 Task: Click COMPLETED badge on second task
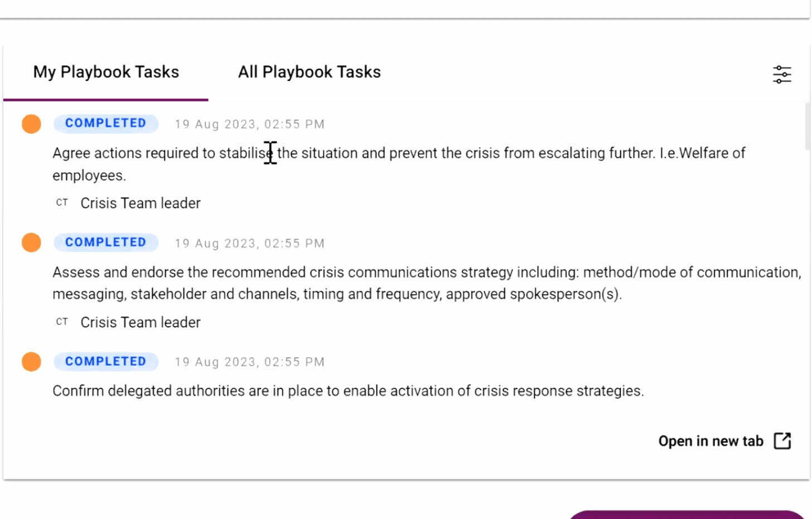click(106, 242)
